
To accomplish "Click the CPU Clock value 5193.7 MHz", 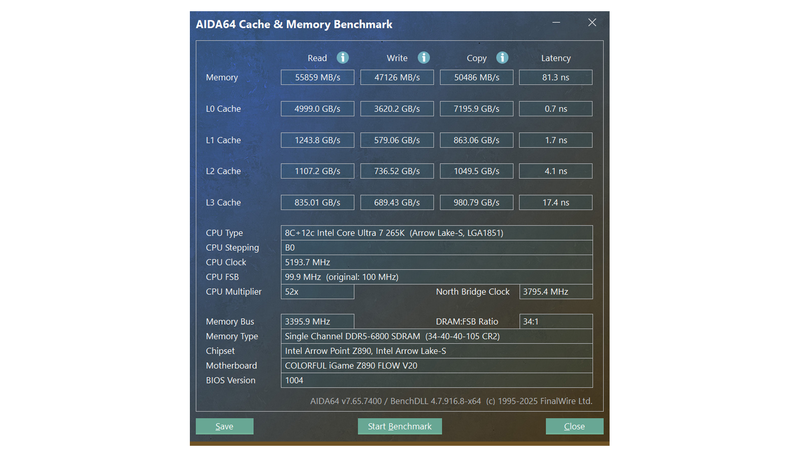I will [x=437, y=262].
